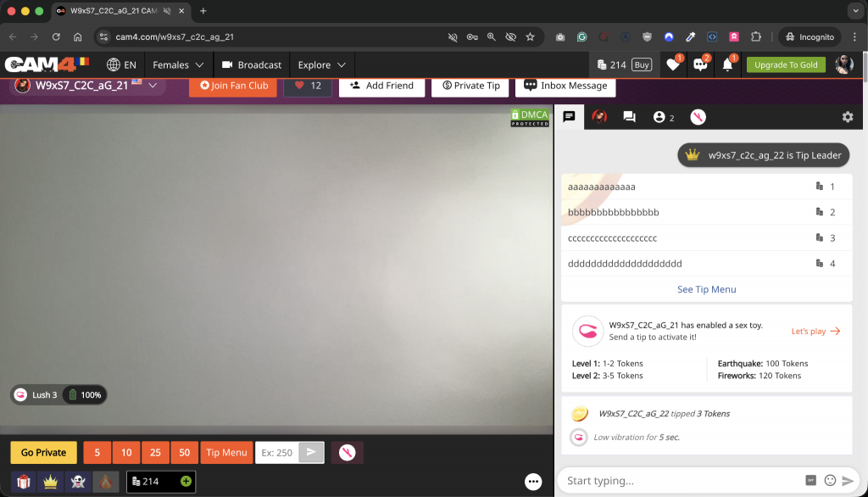Open the See Tip Menu link

pyautogui.click(x=706, y=289)
